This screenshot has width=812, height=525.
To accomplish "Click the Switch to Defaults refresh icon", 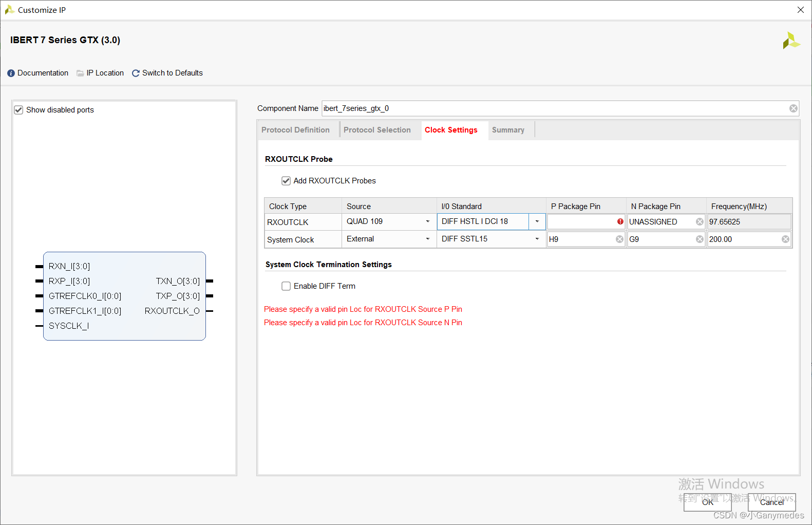I will point(136,73).
